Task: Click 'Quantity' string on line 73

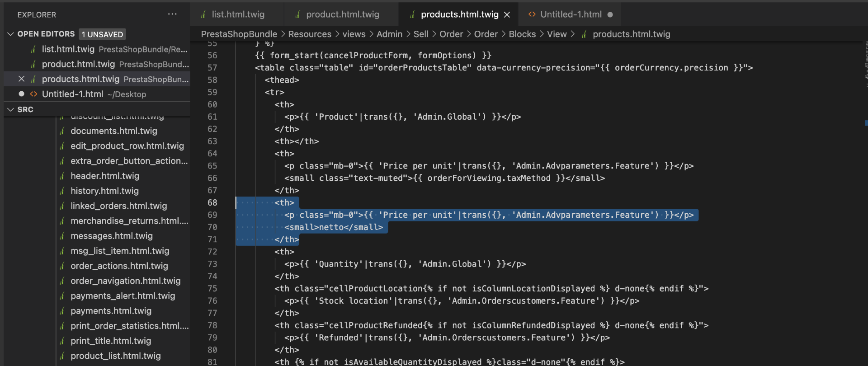Action: 339,264
